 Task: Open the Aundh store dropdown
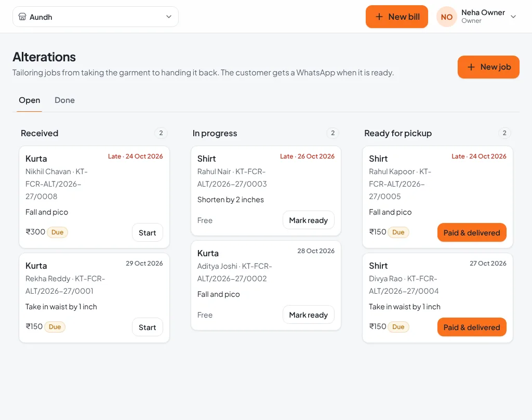coord(96,17)
